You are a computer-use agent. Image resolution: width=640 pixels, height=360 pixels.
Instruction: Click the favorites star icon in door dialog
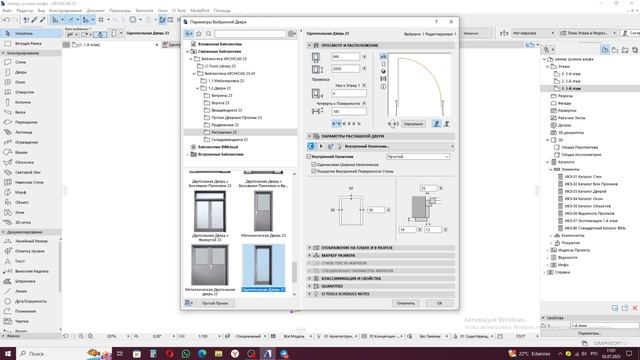tap(199, 34)
